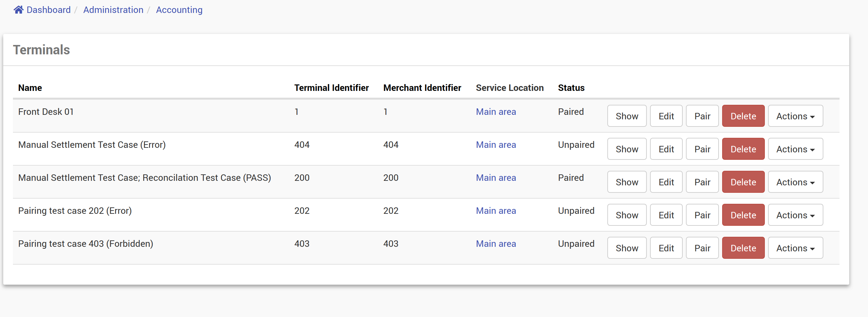Show the terminal with identifier 200
868x317 pixels.
click(x=626, y=182)
